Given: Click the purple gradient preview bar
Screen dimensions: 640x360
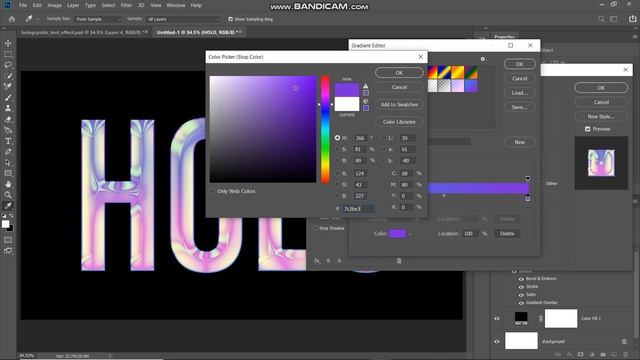Looking at the screenshot, I should click(478, 188).
